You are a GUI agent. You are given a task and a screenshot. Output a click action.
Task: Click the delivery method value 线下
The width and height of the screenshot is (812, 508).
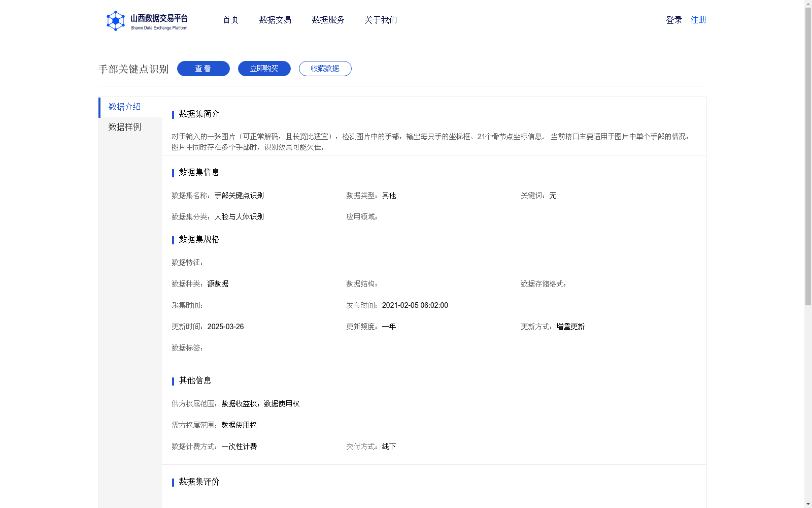click(389, 447)
